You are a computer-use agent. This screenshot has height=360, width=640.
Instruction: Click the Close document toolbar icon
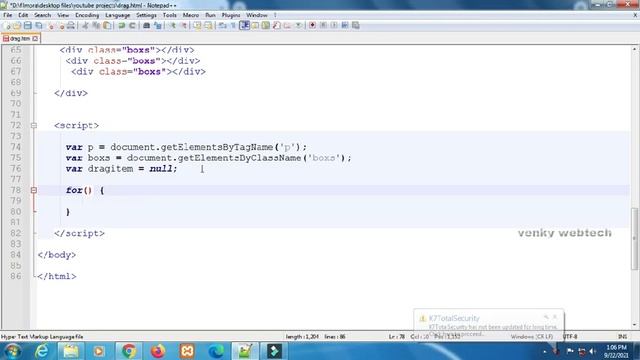point(51,26)
